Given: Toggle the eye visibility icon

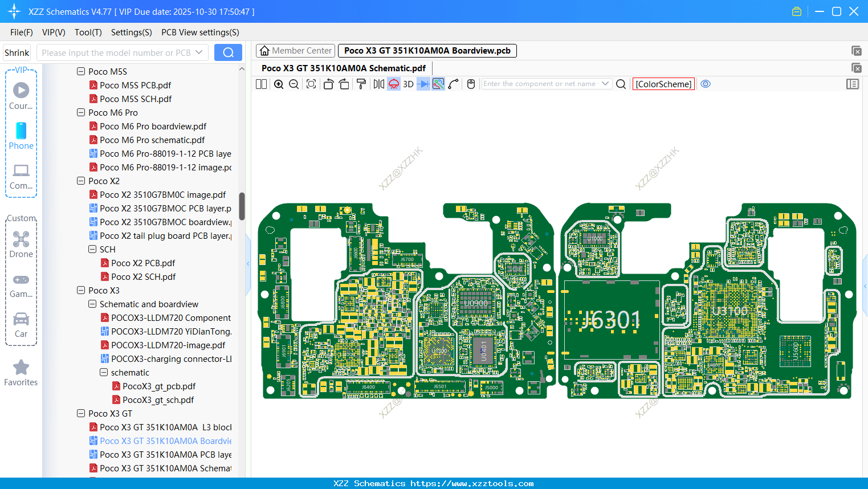Looking at the screenshot, I should coord(706,84).
